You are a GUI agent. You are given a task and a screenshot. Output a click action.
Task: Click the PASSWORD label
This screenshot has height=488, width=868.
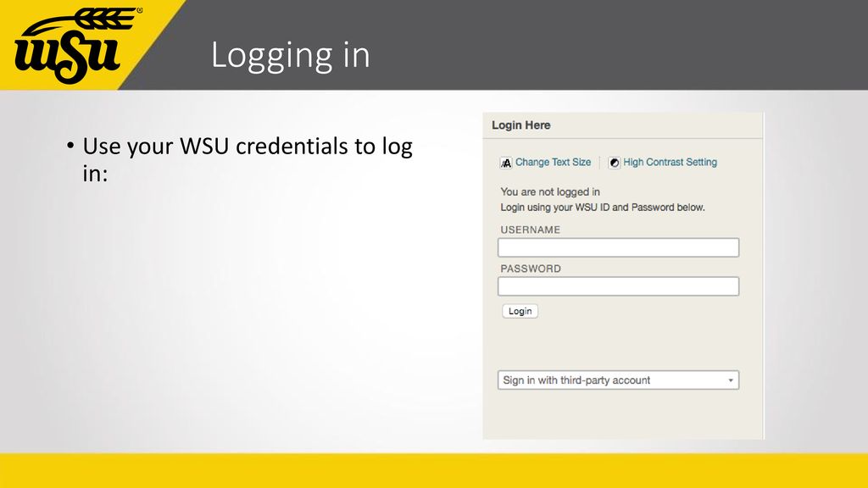(531, 269)
